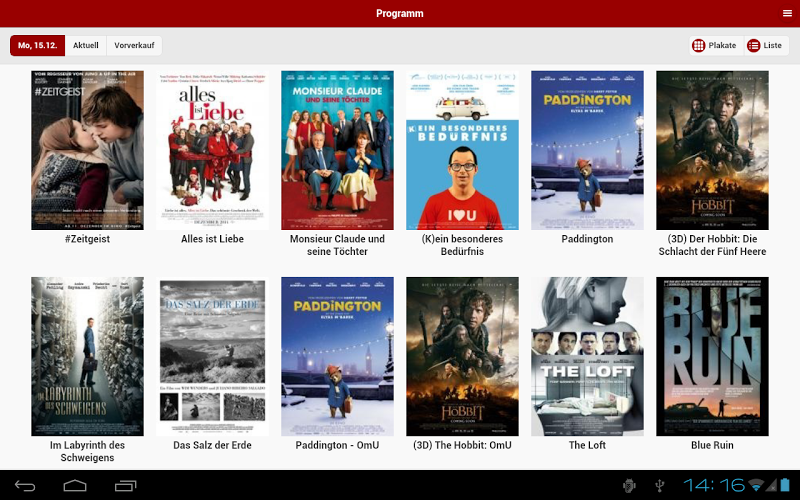This screenshot has height=500, width=800.
Task: Select the Aktuell tab
Action: pyautogui.click(x=86, y=45)
